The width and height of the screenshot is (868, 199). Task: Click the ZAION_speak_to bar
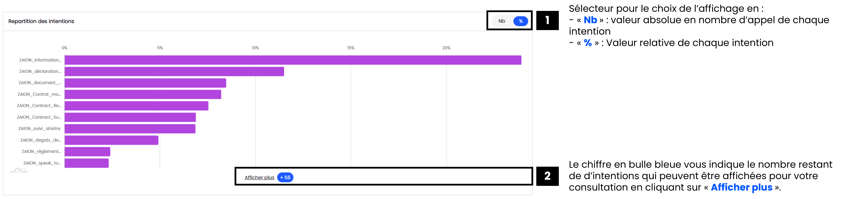click(x=86, y=163)
